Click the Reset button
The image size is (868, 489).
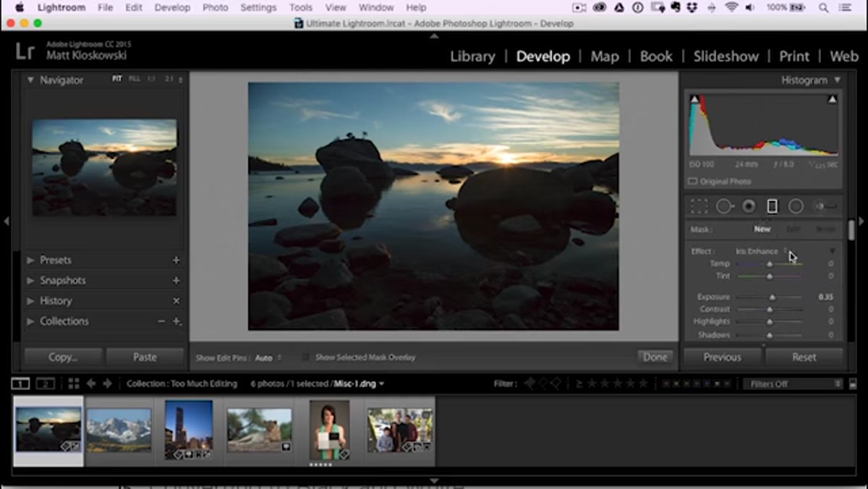[x=804, y=357]
